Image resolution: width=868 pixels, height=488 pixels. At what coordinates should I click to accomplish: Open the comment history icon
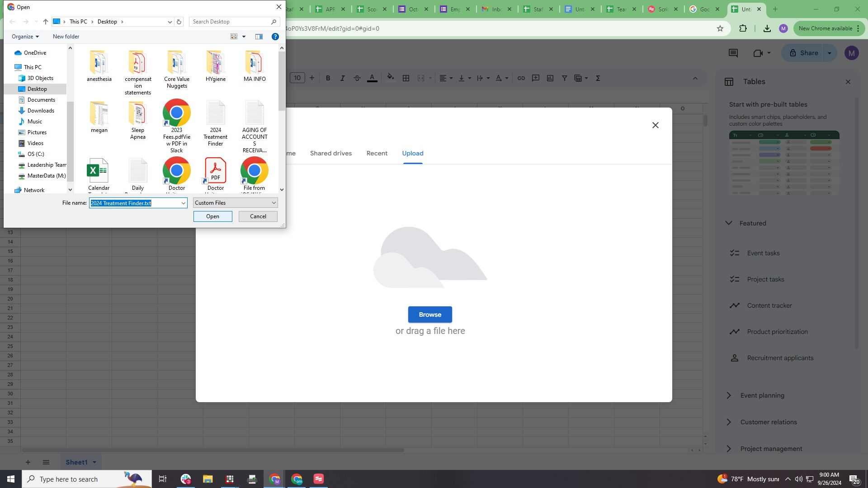point(733,53)
